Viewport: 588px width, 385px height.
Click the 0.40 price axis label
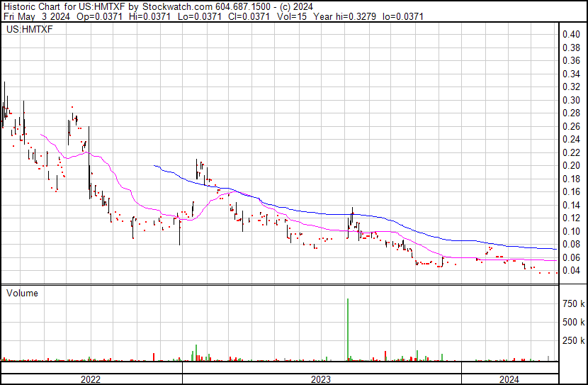571,34
